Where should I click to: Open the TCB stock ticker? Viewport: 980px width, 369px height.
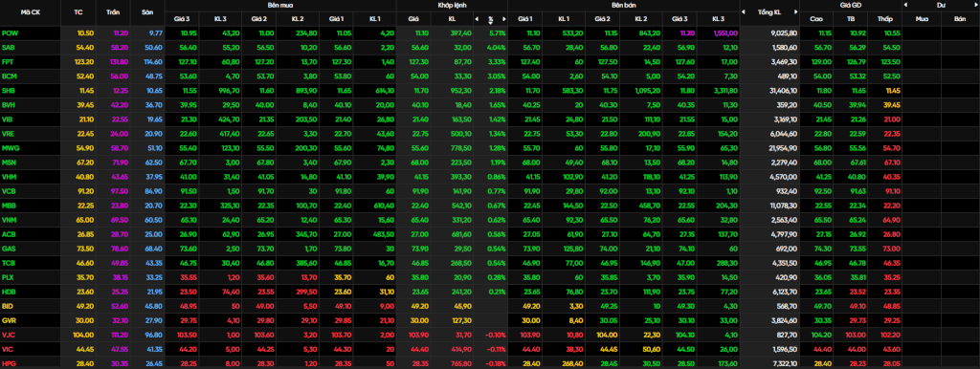click(9, 263)
